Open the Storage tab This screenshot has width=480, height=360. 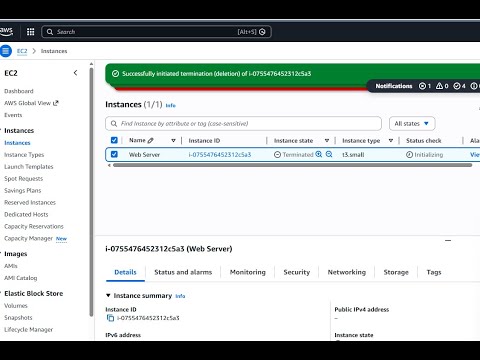(396, 272)
